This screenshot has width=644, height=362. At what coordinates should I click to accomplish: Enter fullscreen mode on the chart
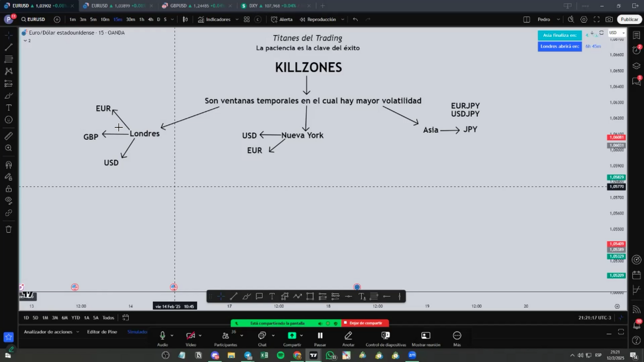(596, 20)
